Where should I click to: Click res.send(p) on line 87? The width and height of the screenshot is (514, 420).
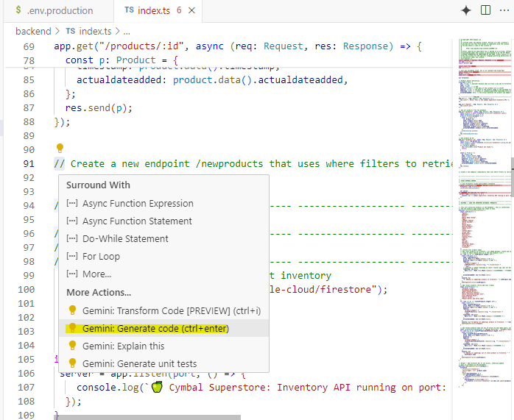point(99,108)
